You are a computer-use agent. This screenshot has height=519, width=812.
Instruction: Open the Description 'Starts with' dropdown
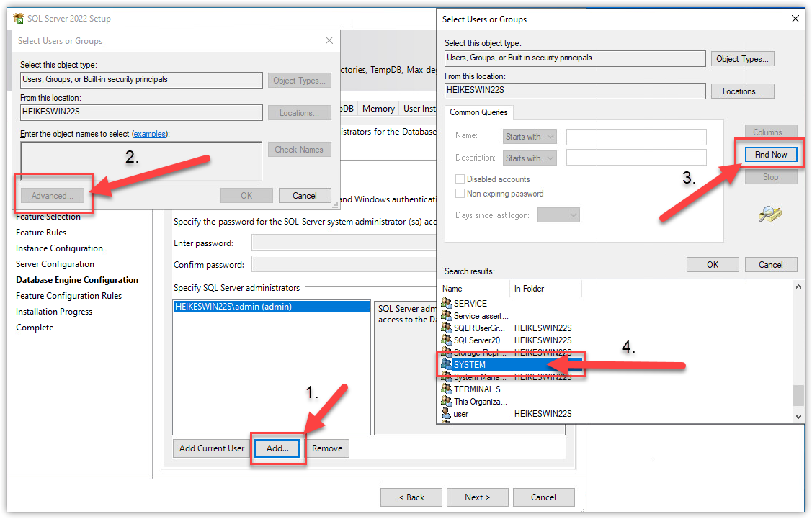click(x=530, y=158)
